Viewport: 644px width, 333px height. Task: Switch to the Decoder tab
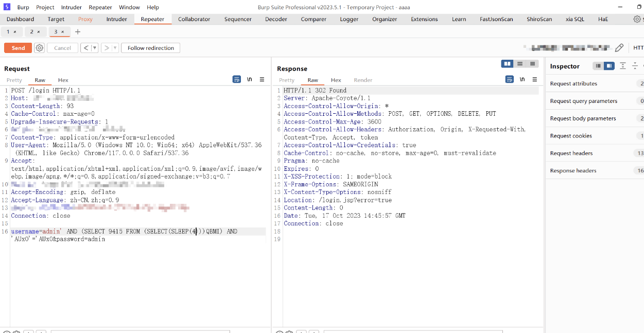(276, 19)
